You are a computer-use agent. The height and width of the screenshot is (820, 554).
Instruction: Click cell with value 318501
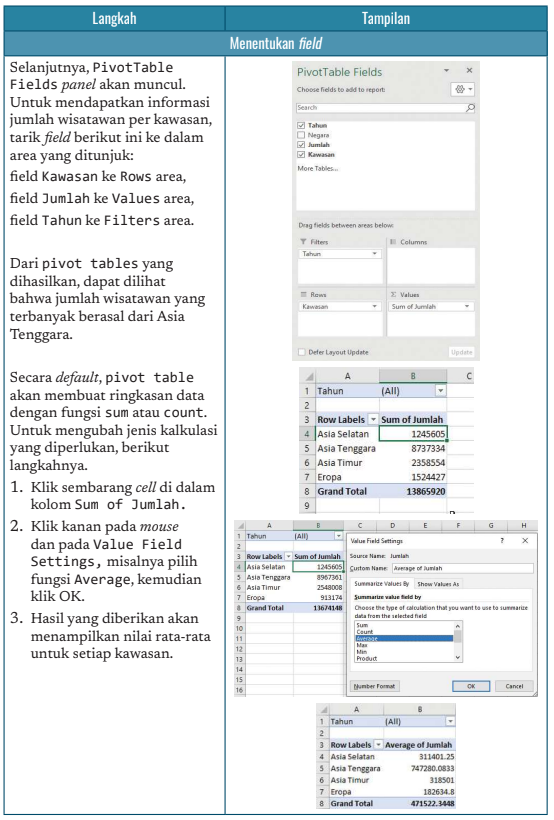(x=420, y=780)
